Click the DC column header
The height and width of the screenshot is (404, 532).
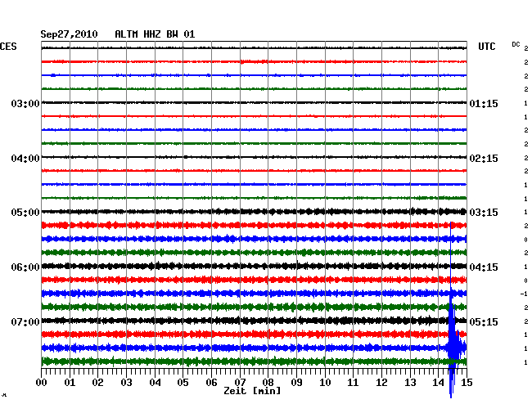coord(516,44)
